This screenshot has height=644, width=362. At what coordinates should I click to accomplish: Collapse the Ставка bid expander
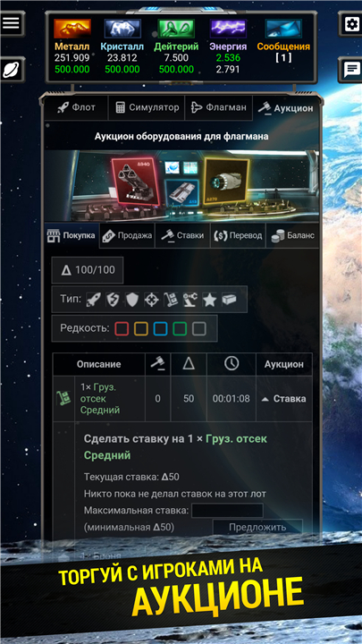pos(284,399)
